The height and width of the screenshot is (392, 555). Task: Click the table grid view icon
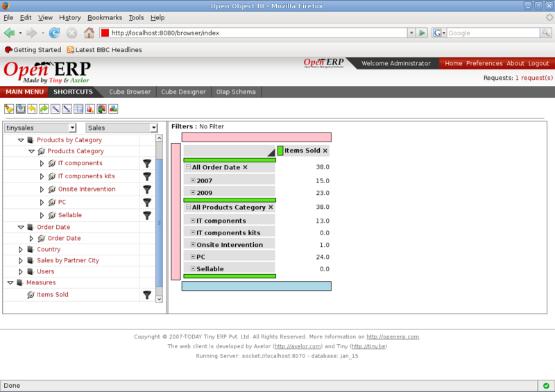pyautogui.click(x=78, y=109)
